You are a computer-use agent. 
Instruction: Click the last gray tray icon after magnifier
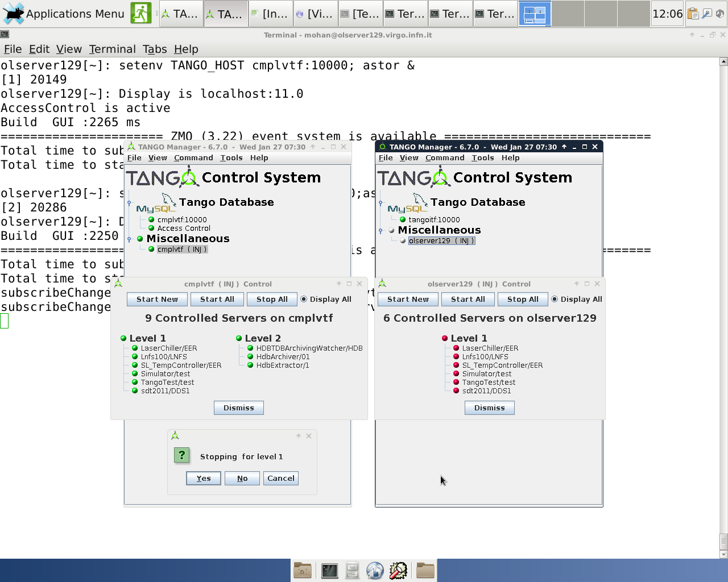click(x=719, y=14)
